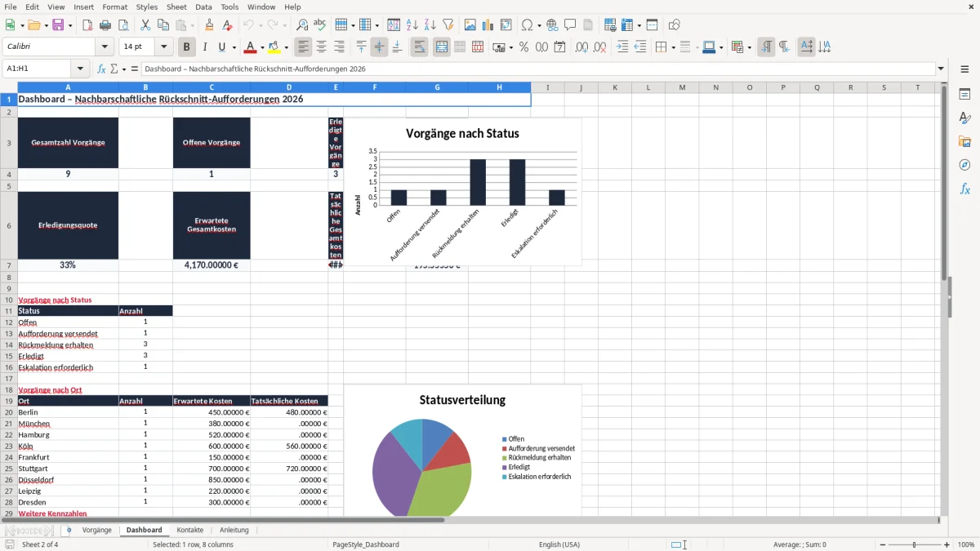Click the Insert Special Character omega icon

point(527,25)
